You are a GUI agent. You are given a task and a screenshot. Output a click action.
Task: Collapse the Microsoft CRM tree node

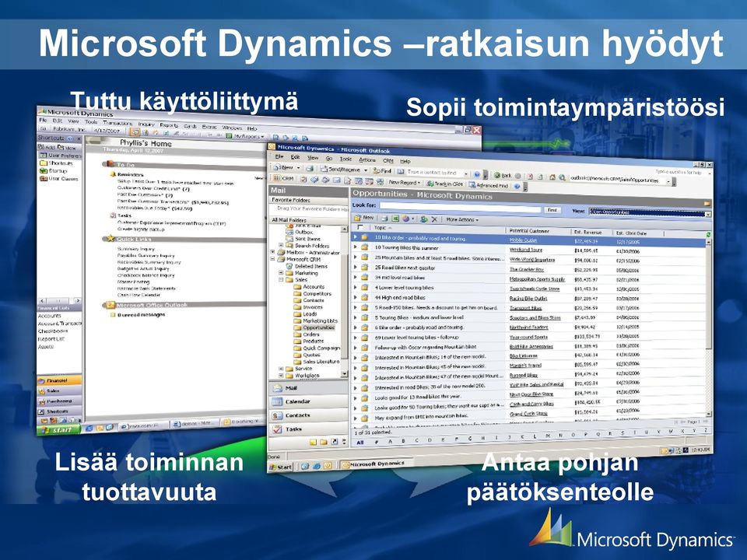(x=273, y=259)
